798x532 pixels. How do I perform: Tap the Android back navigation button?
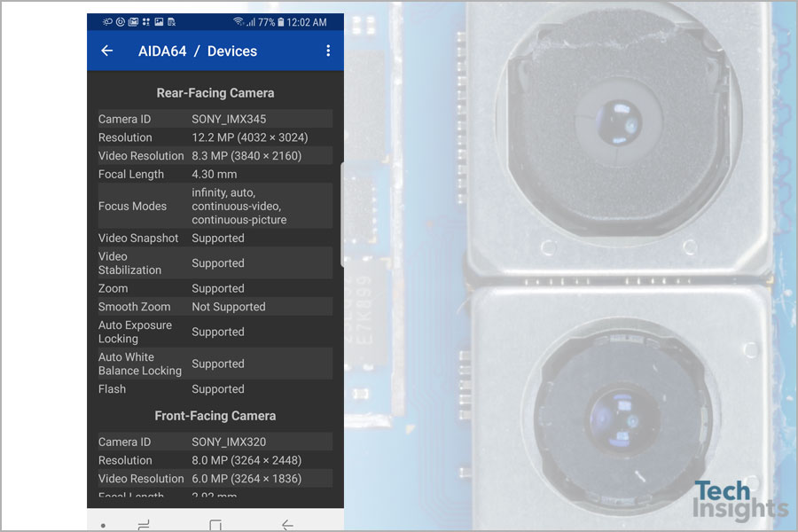coord(287,524)
